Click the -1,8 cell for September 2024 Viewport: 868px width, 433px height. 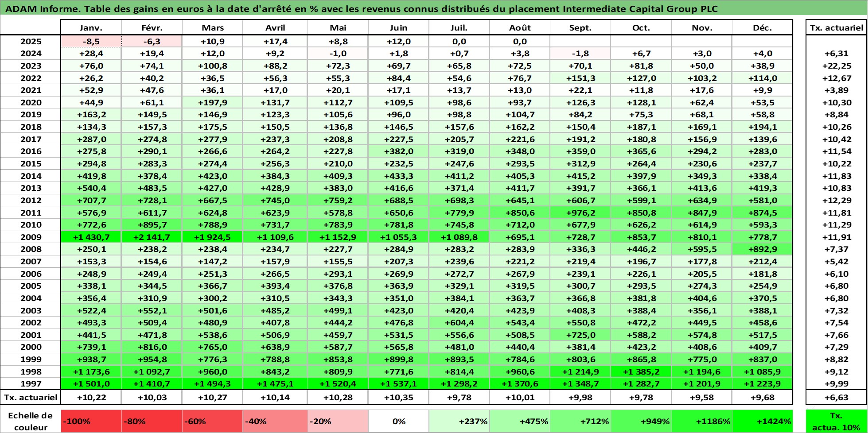tap(580, 54)
